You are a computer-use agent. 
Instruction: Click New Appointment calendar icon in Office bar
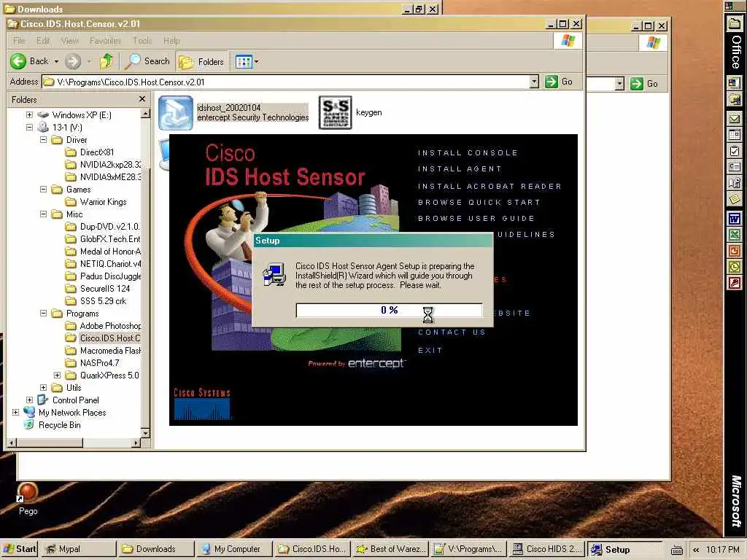[x=734, y=135]
